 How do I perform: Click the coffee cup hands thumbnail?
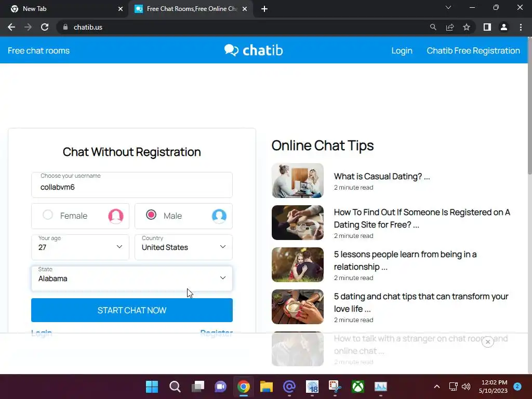tap(298, 307)
